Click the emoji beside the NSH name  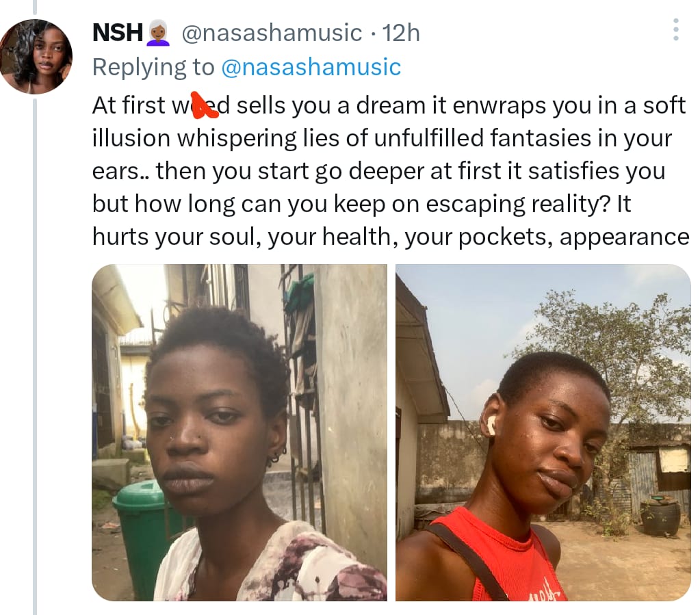pyautogui.click(x=158, y=33)
